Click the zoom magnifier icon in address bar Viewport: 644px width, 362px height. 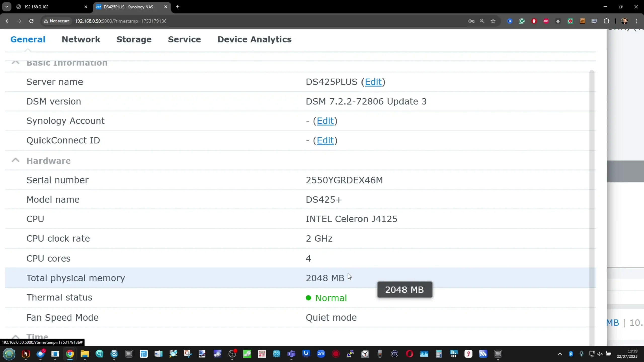pyautogui.click(x=482, y=21)
